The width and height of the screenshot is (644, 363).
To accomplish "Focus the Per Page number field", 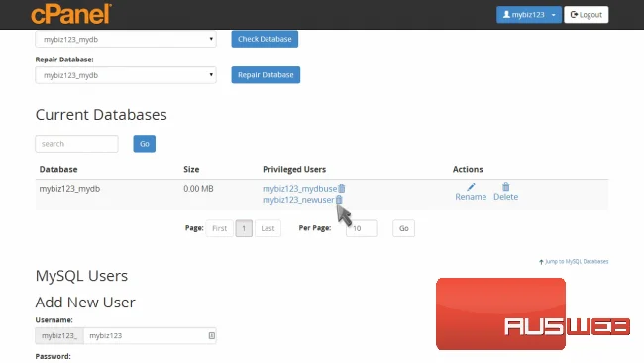I will click(x=362, y=228).
